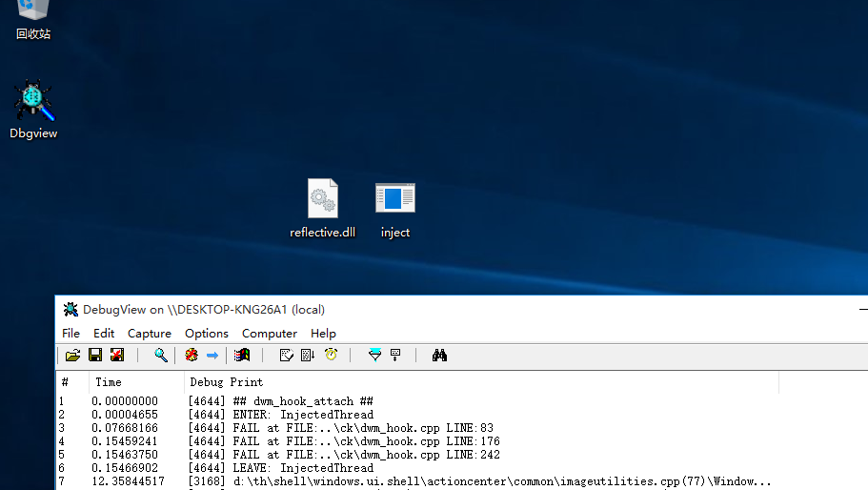Click the Open folder toolbar icon
This screenshot has width=868, height=490.
click(72, 356)
